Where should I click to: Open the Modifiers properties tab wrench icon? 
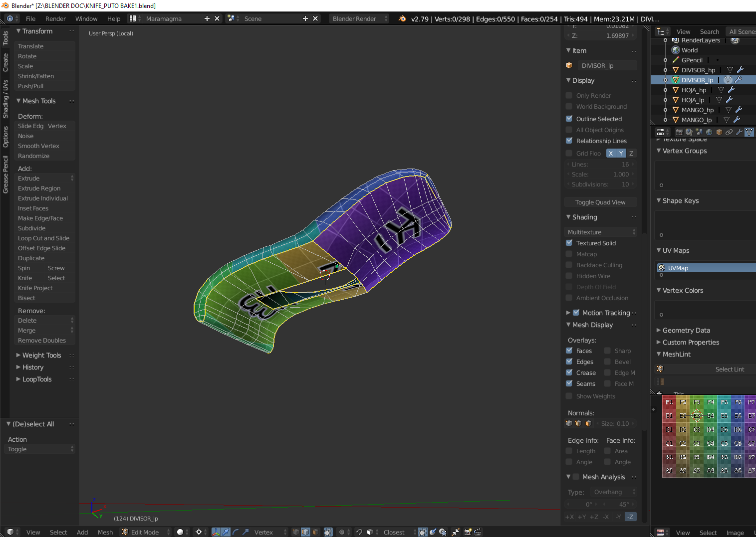739,132
